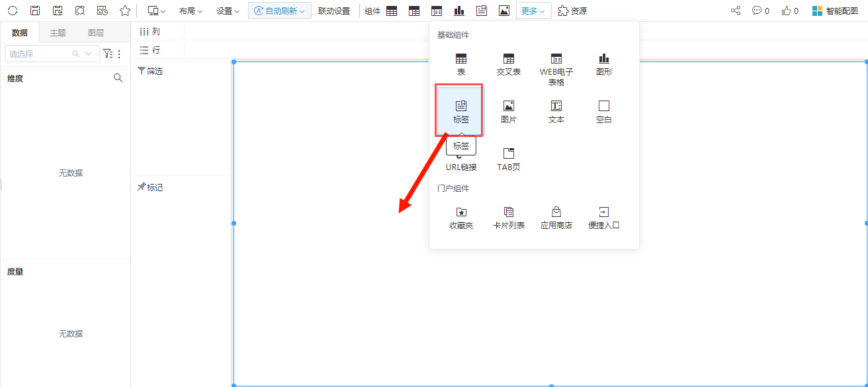Click the 度量 measures heading
This screenshot has height=387, width=868.
coord(15,271)
